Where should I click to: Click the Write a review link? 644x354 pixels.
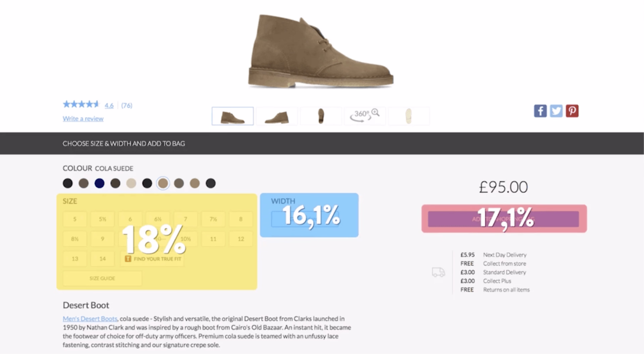tap(83, 118)
